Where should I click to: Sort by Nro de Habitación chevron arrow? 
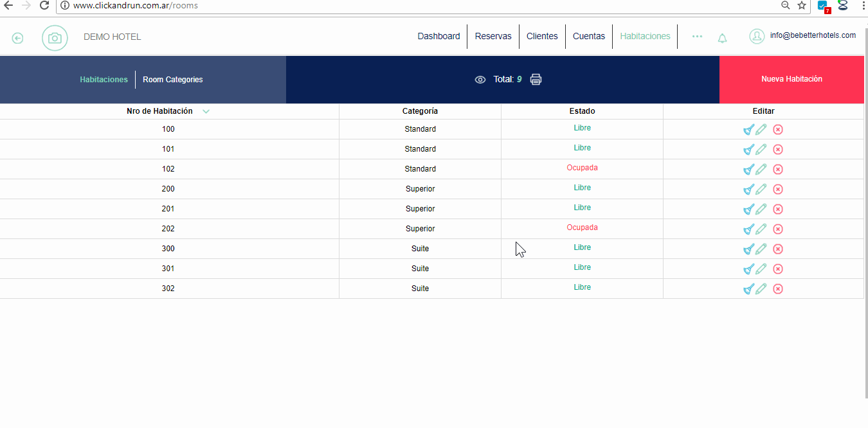tap(206, 112)
